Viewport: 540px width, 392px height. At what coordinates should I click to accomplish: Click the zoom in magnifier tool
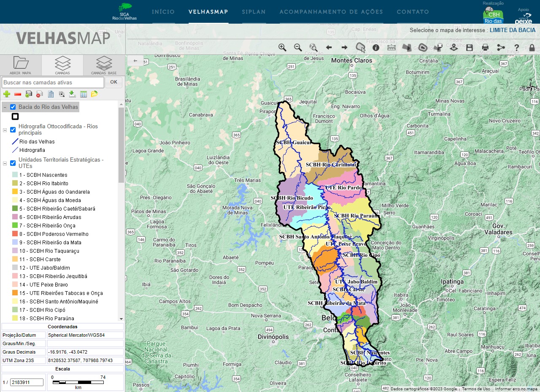(282, 47)
